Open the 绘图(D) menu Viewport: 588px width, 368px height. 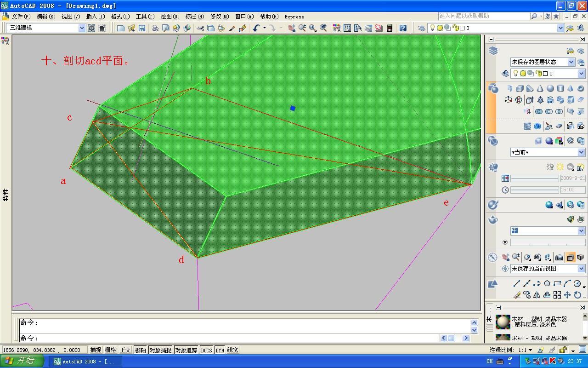coord(170,16)
